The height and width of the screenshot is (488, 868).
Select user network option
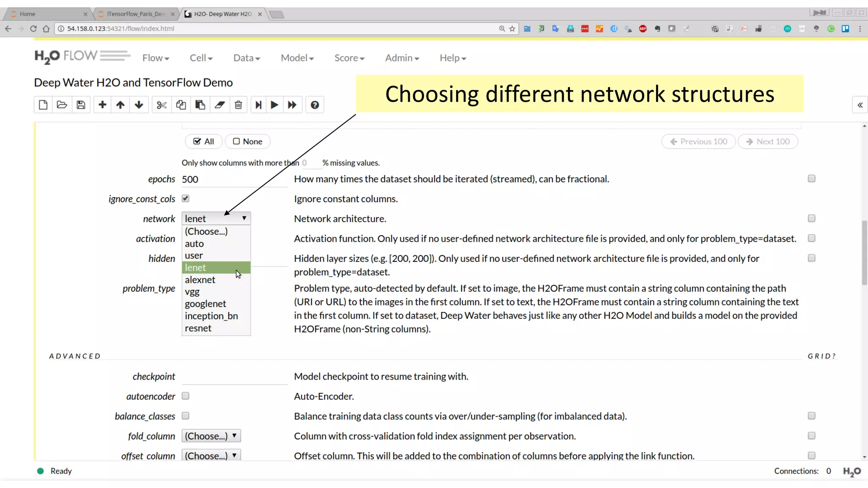(x=216, y=255)
